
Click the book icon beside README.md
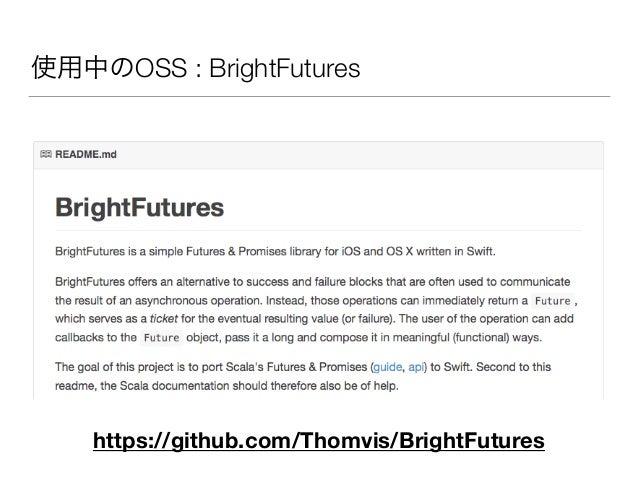(46, 154)
